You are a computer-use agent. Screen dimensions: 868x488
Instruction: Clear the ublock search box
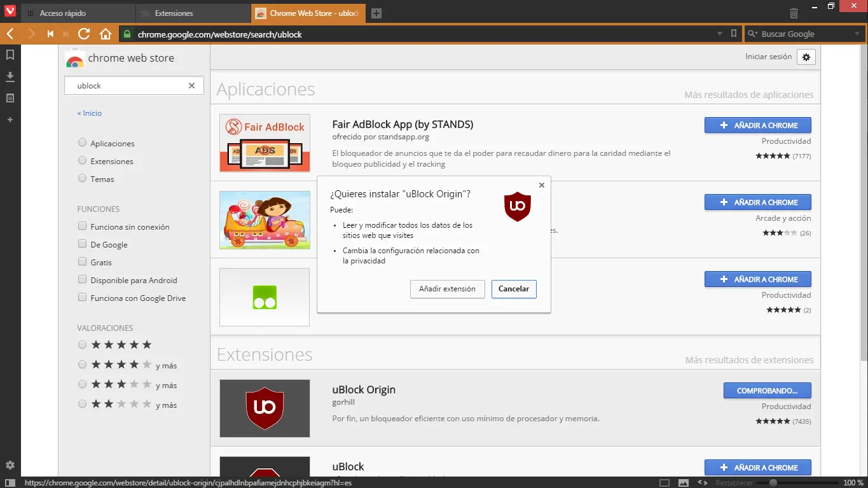tap(191, 85)
